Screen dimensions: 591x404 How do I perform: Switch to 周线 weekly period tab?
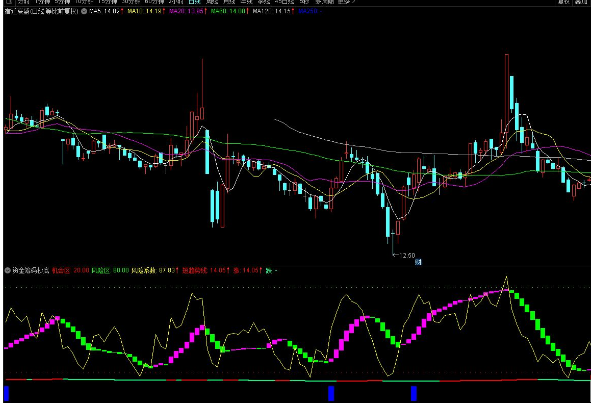[212, 2]
